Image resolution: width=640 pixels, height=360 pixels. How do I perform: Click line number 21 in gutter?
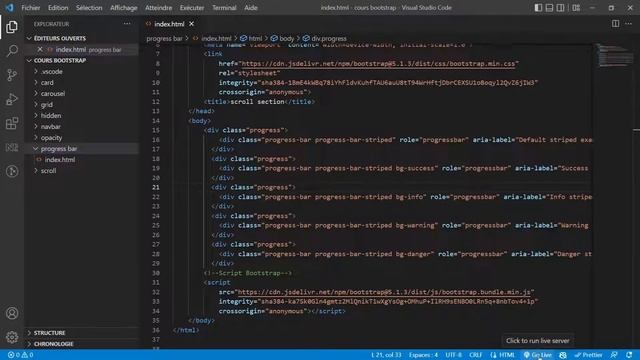156,187
